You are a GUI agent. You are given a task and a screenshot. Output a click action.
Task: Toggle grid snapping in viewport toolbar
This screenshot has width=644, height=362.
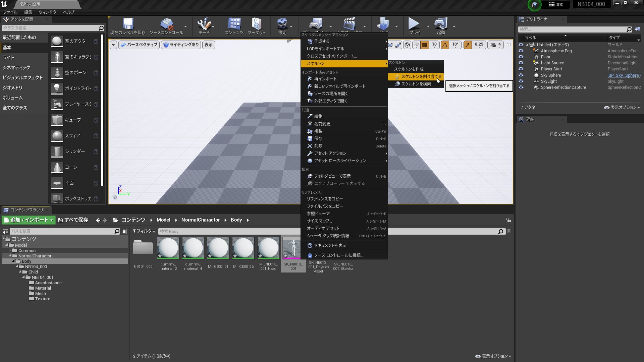click(x=424, y=45)
